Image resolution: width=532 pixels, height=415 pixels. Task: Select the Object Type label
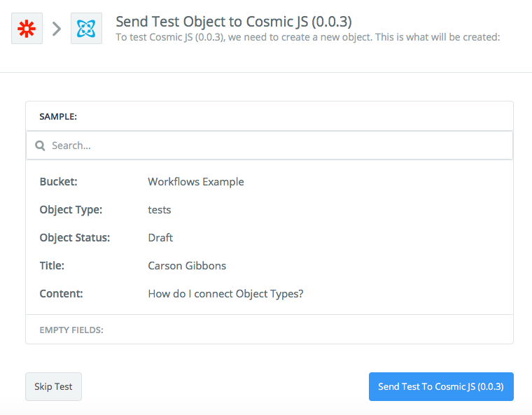[x=71, y=210]
